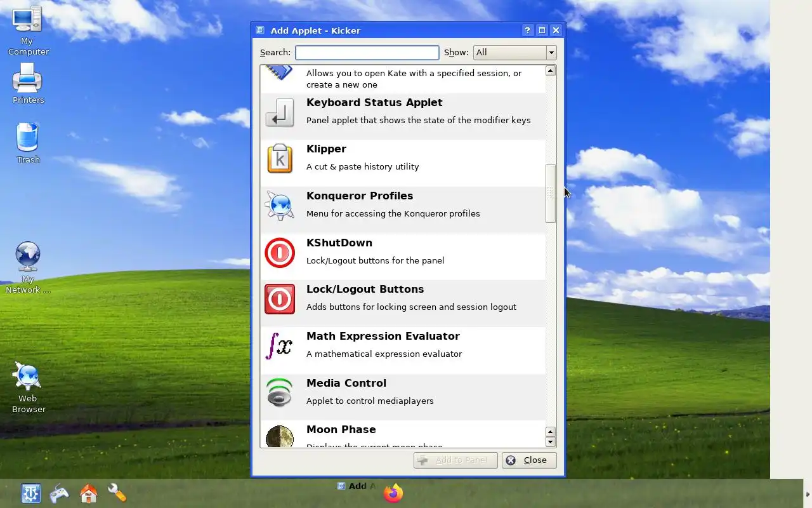Viewport: 812px width, 508px height.
Task: Click "Lock/Logout buttons for the panel" description
Action: click(x=376, y=260)
